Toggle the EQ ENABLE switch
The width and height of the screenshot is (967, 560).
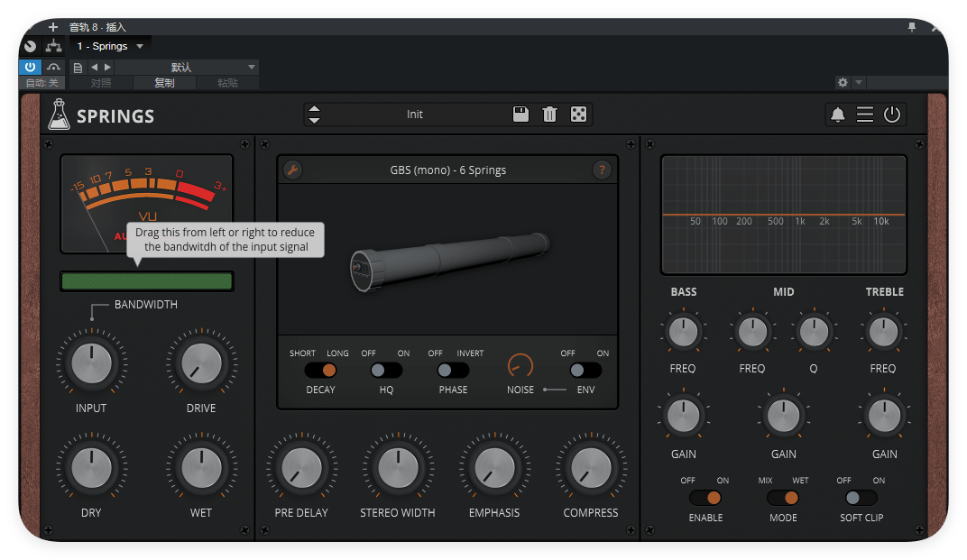pyautogui.click(x=705, y=498)
